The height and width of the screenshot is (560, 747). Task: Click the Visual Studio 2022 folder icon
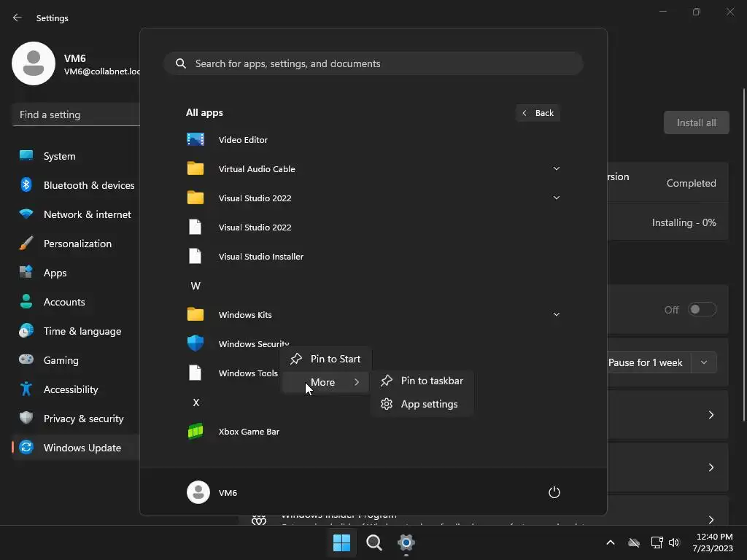point(196,198)
